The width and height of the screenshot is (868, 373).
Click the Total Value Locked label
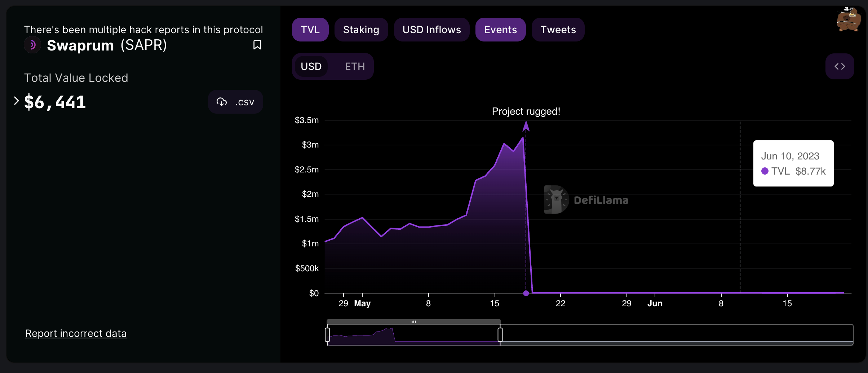point(76,78)
